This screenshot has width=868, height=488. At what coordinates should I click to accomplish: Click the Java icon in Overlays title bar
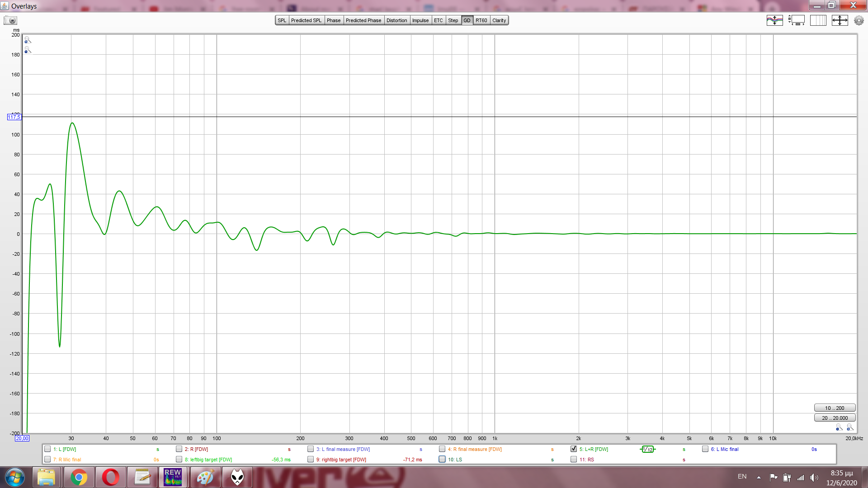5,6
